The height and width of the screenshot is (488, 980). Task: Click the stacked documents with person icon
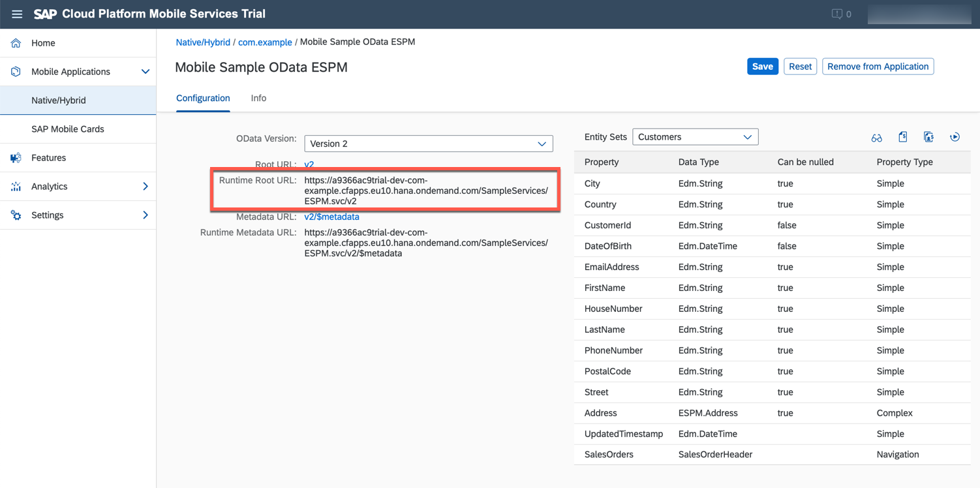[x=928, y=137]
